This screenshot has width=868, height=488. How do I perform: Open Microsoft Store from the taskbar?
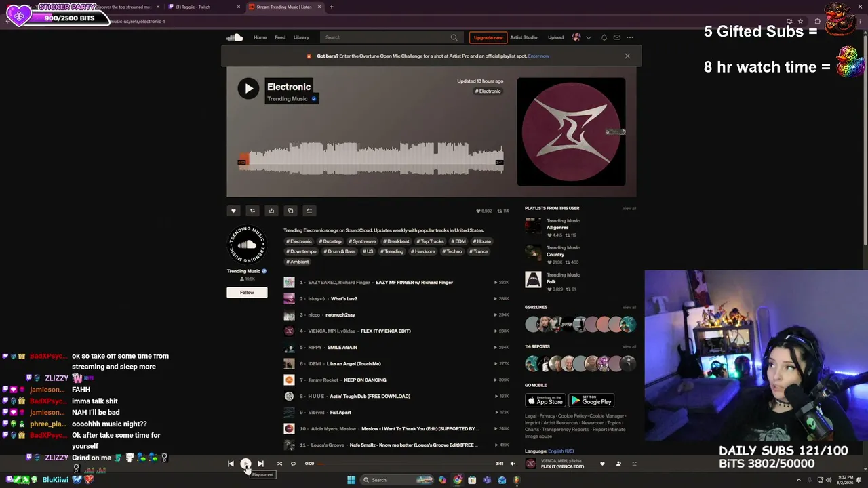pos(472,480)
